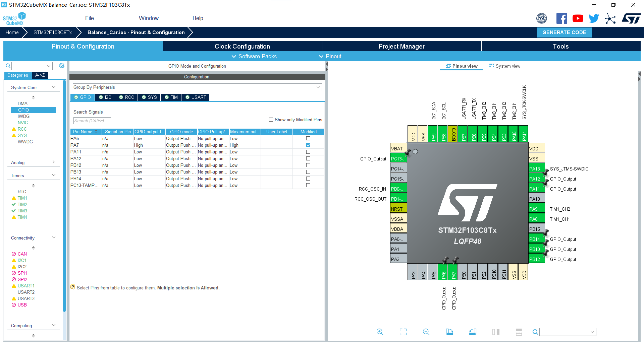Open the ST community network icon

(610, 19)
